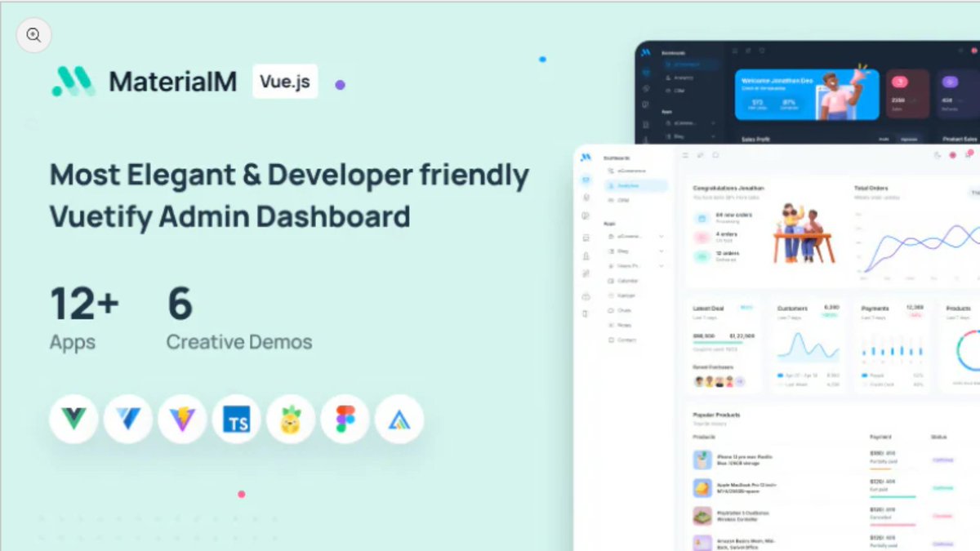
Task: Expand Blog chevron in light sidebar
Action: (x=661, y=251)
